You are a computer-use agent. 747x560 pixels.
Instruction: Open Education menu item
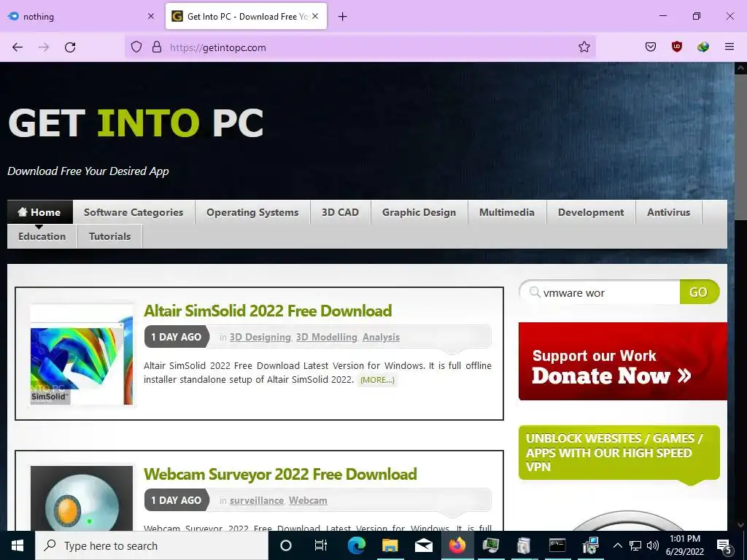click(42, 236)
